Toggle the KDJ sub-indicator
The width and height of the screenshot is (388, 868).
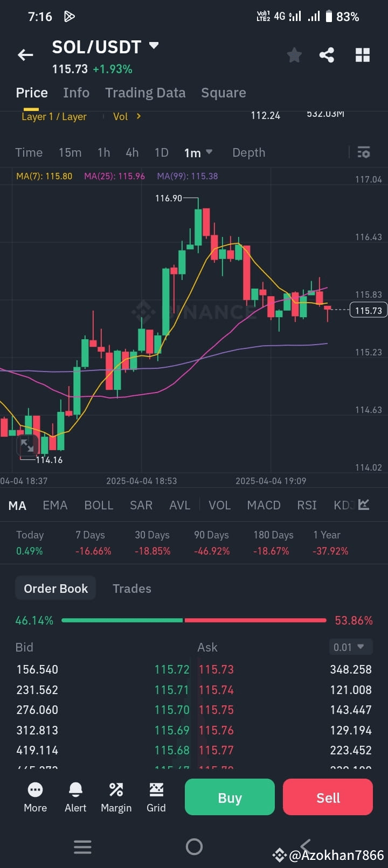point(344,505)
